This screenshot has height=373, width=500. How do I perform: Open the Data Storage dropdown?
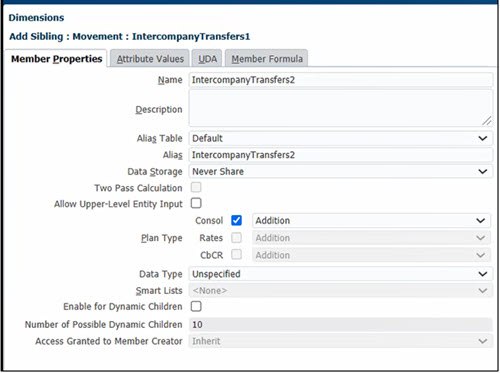[341, 172]
